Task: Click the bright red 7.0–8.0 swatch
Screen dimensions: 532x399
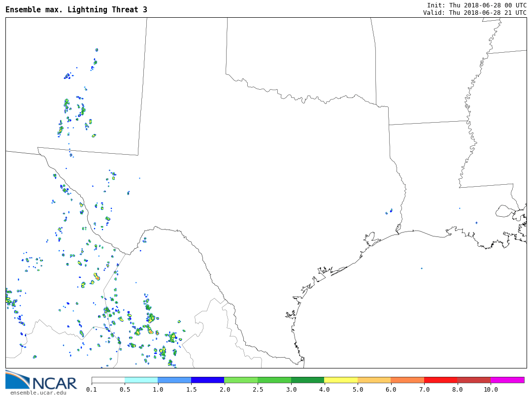Action: (440, 380)
